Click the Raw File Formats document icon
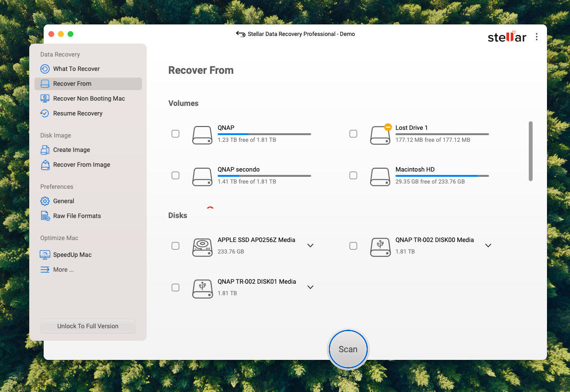Viewport: 570px width, 392px height. click(45, 216)
